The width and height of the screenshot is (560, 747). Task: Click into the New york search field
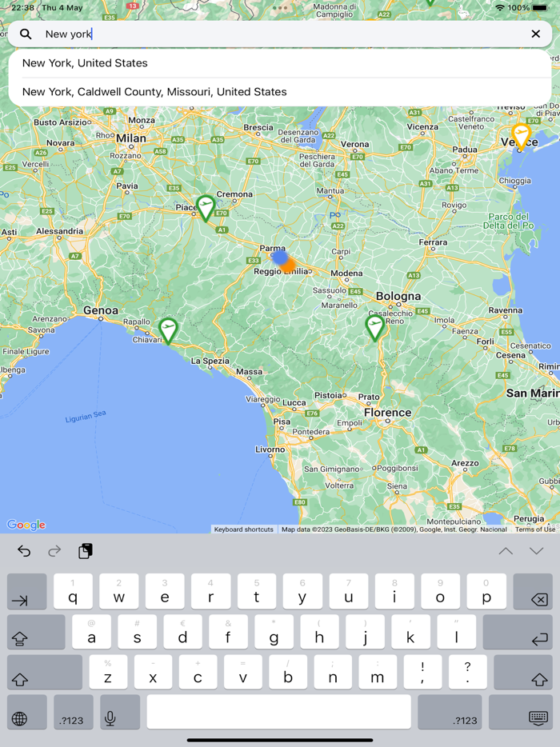(280, 34)
